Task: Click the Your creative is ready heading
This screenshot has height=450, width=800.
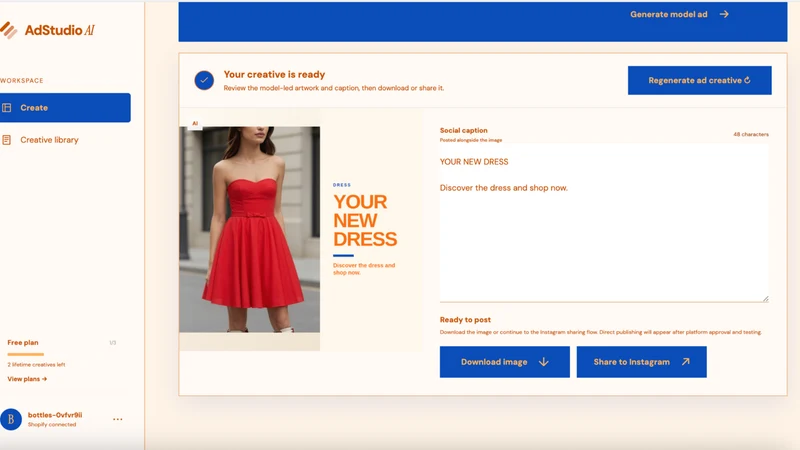Action: click(274, 74)
